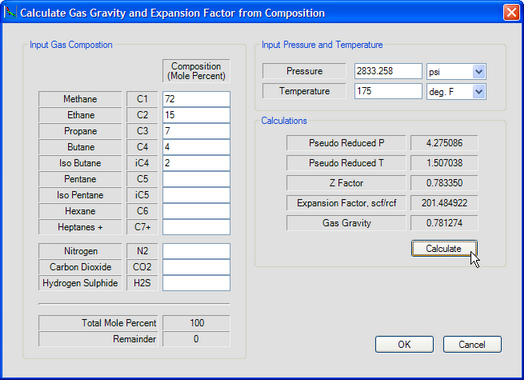Select the Methane C1 composition field
Viewport: 524px width, 380px height.
[196, 99]
